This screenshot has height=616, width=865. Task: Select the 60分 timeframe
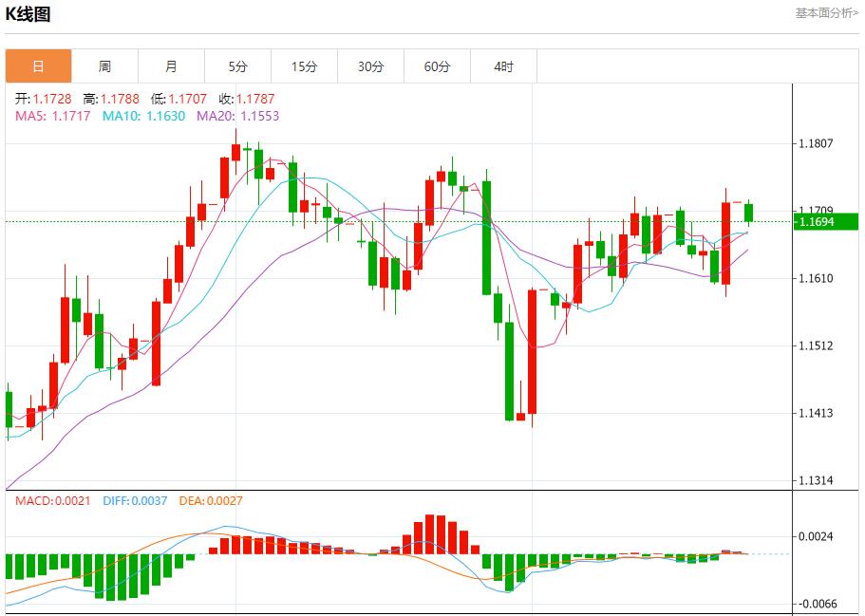click(x=438, y=65)
